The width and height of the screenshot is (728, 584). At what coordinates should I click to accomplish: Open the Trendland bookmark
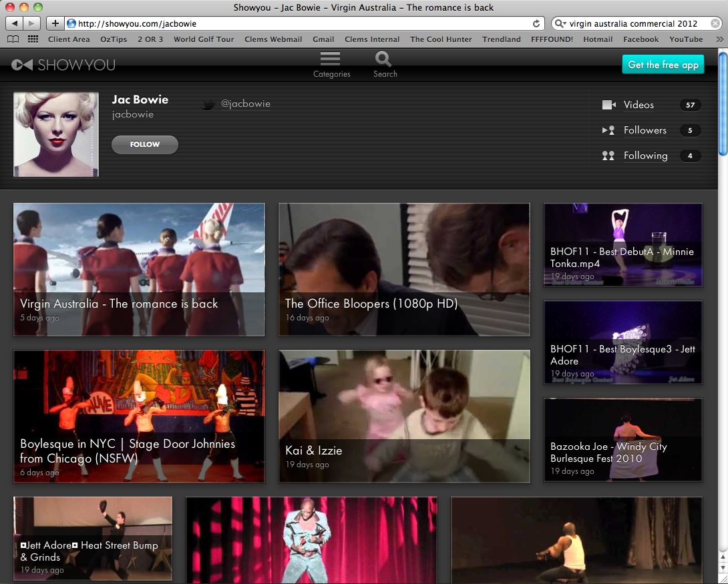pyautogui.click(x=502, y=39)
